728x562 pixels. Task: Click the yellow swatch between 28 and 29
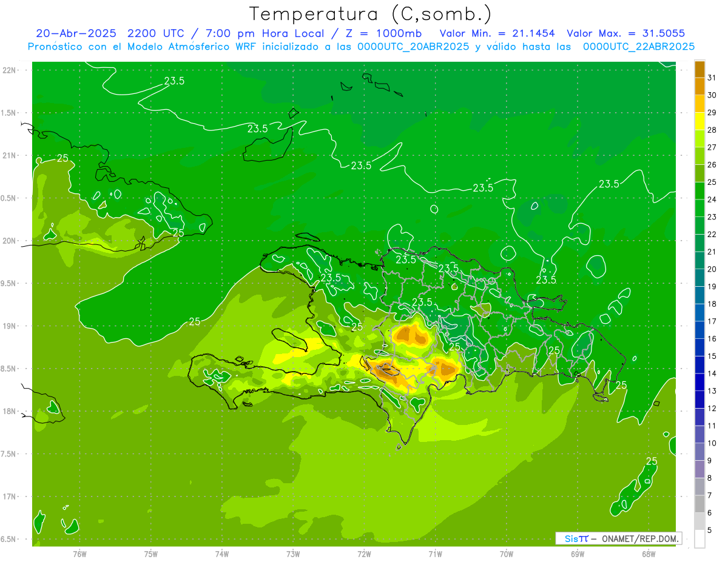[x=699, y=121]
